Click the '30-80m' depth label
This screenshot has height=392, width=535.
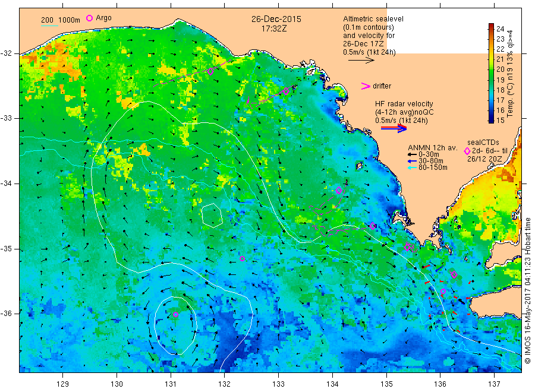430,161
